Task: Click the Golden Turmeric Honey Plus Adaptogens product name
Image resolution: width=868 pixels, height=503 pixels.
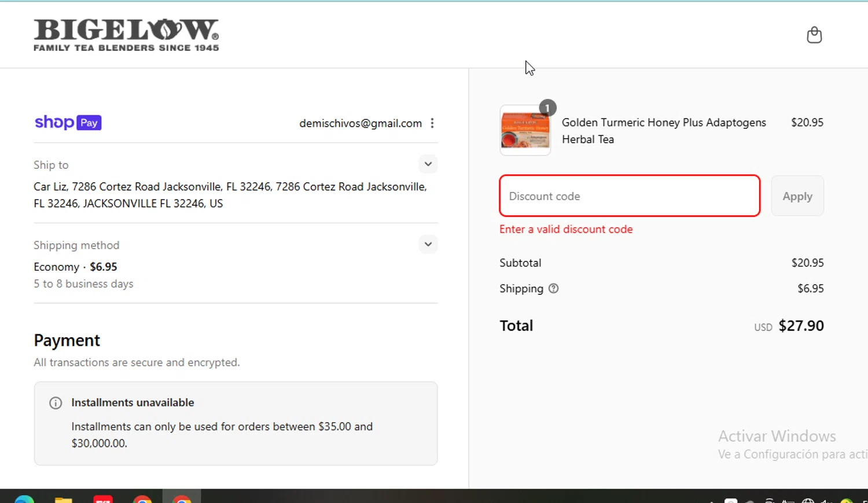Action: [x=664, y=131]
